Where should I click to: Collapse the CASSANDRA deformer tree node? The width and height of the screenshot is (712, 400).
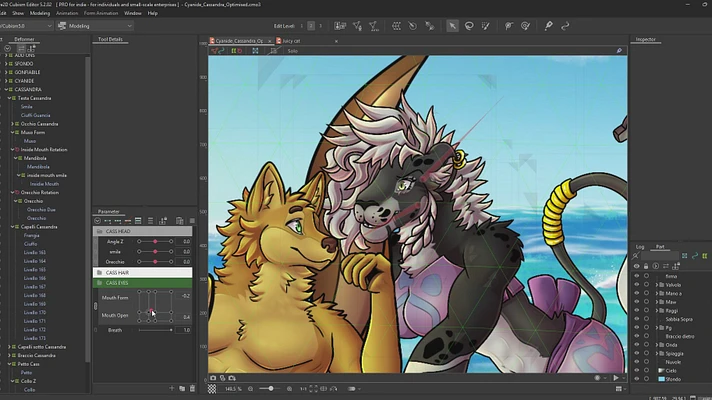[6, 89]
